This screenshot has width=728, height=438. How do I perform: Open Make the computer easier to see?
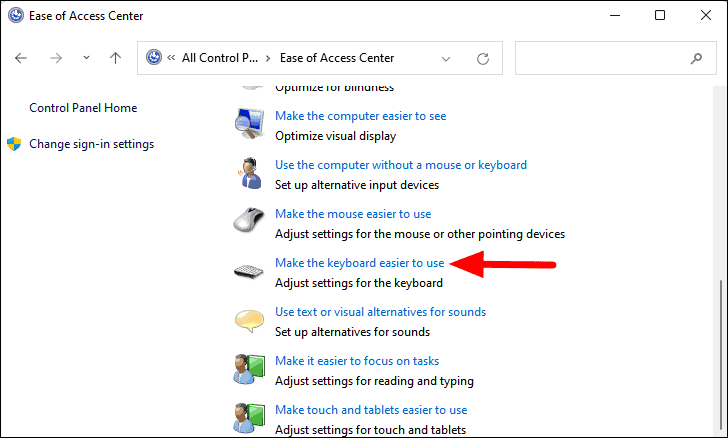coord(360,116)
